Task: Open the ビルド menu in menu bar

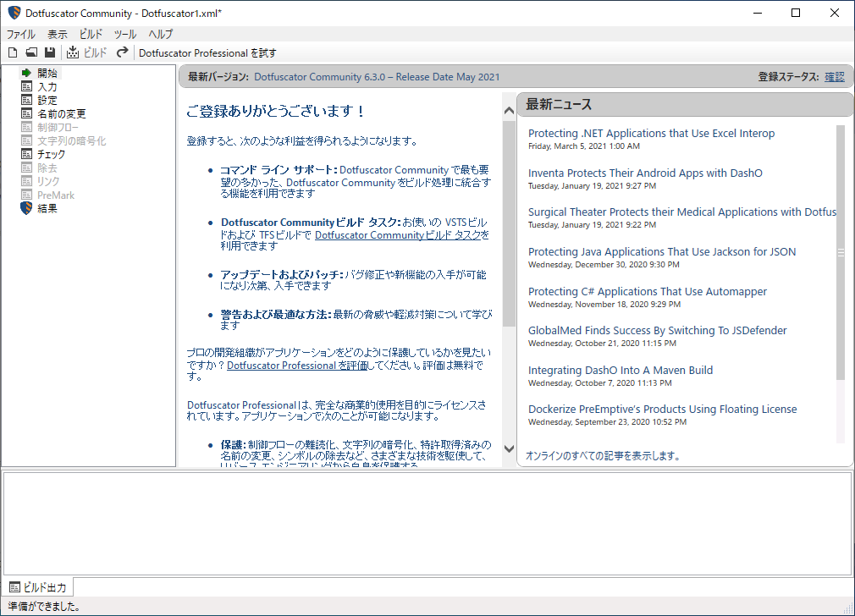Action: tap(91, 34)
